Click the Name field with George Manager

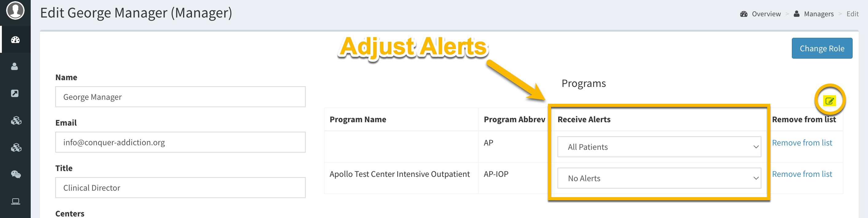click(x=180, y=97)
